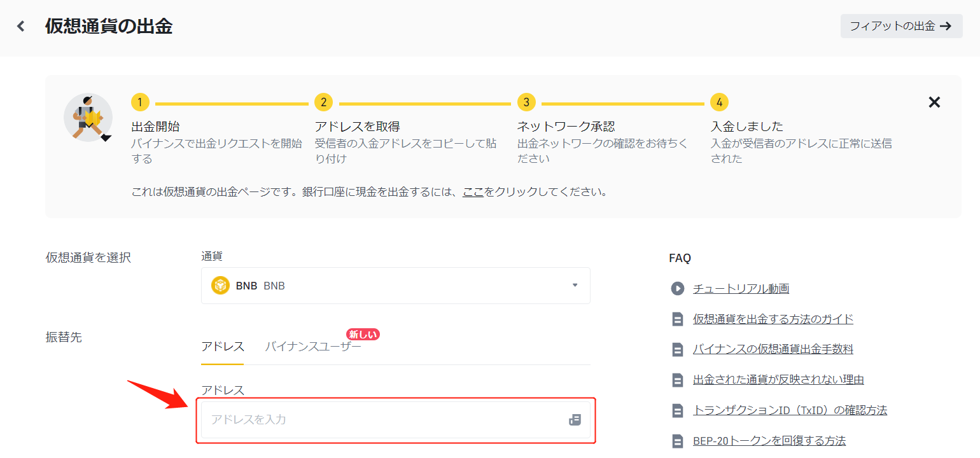Click the 入金しました step title
The width and height of the screenshot is (980, 458).
pos(747,127)
